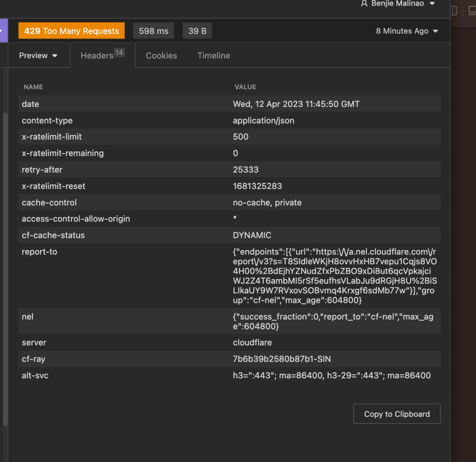Click the NAME column header
This screenshot has width=476, height=462.
click(x=33, y=87)
